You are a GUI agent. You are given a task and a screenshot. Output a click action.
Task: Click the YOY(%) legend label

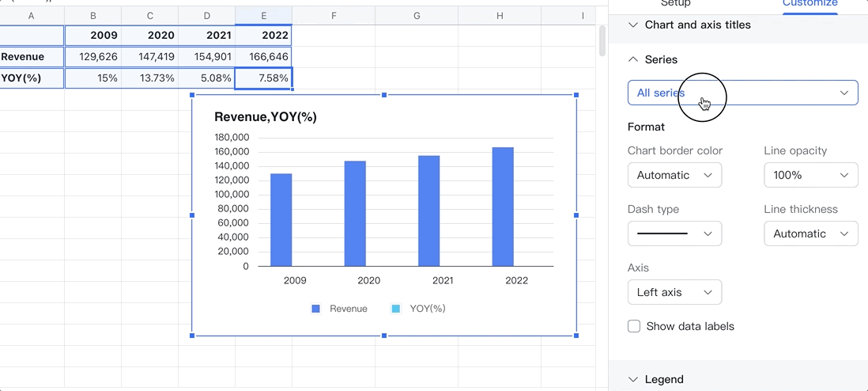pyautogui.click(x=428, y=309)
